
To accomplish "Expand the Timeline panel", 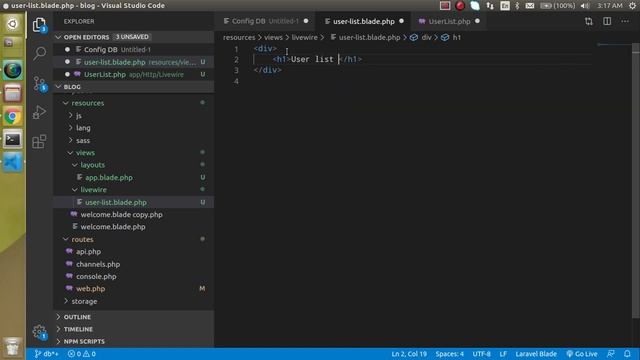I will coord(133,329).
